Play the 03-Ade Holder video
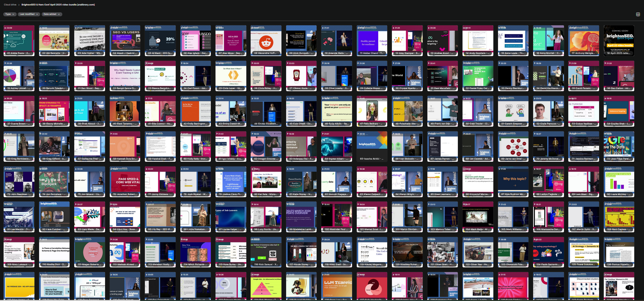 point(89,40)
